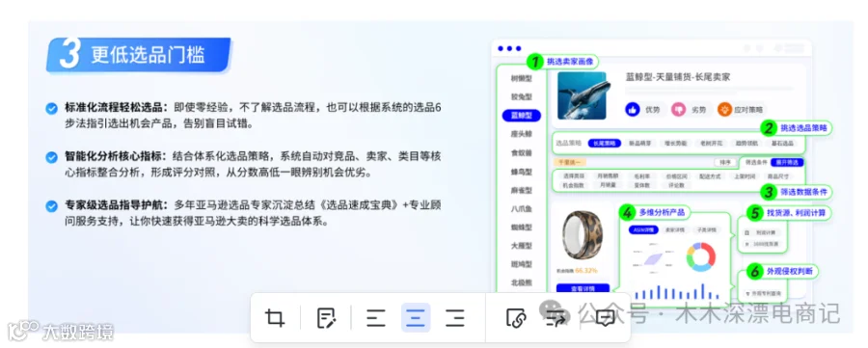Switch to ASIN详情 tab

[x=643, y=229]
